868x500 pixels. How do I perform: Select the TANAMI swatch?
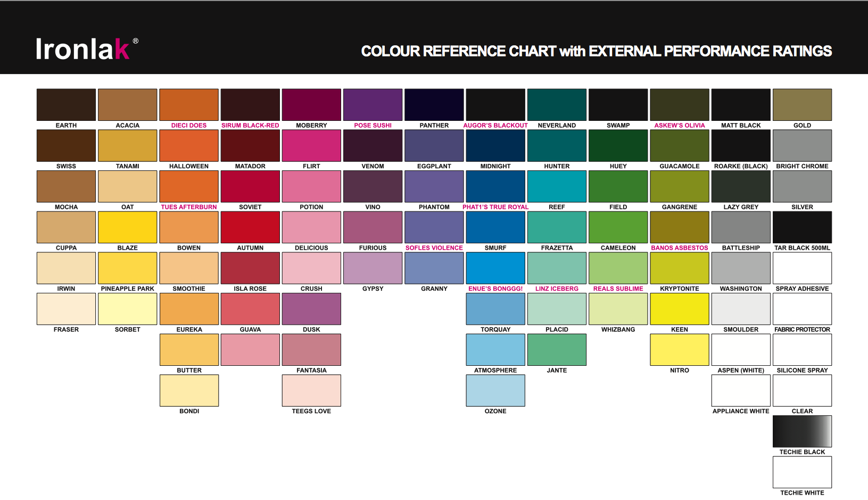128,146
